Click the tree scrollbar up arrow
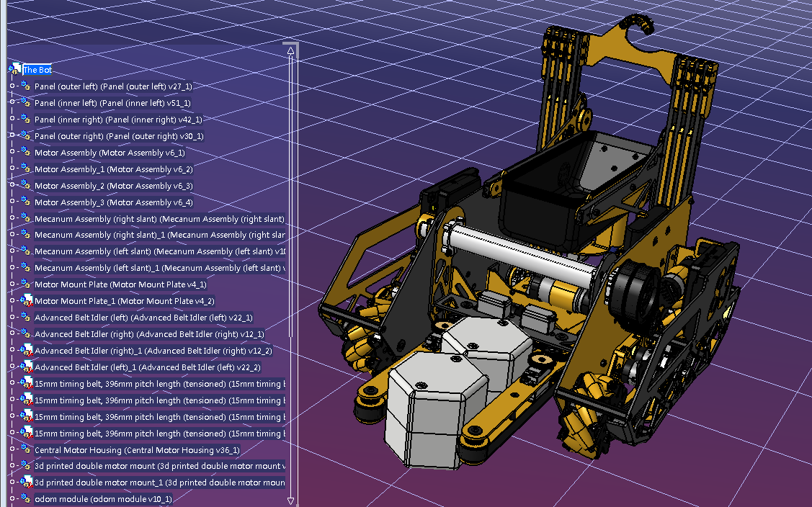 [290, 50]
